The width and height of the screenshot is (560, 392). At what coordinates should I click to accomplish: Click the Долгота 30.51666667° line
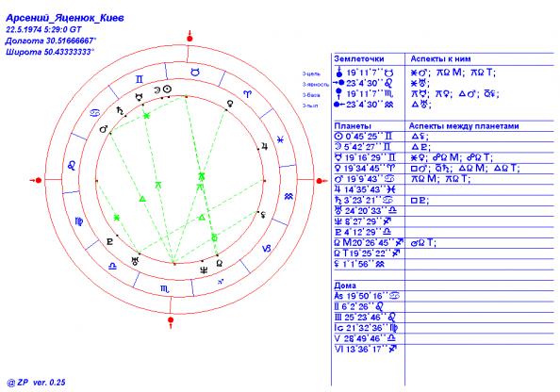tap(51, 41)
